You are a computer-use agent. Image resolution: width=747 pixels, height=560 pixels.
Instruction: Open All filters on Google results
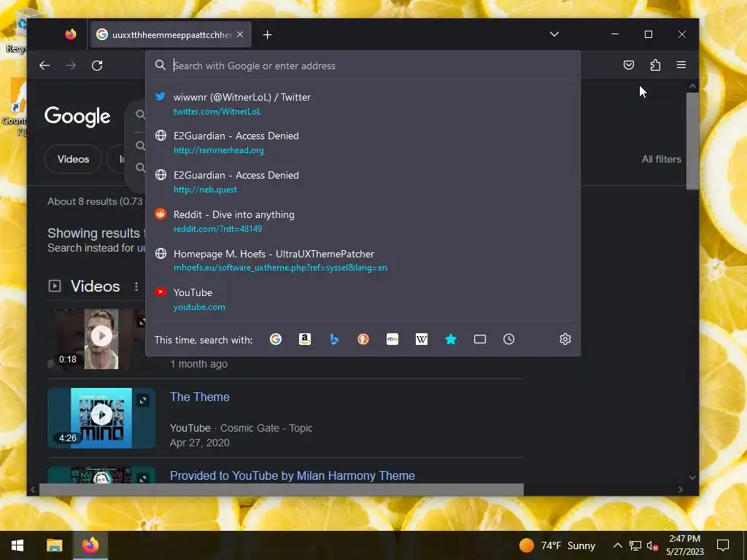click(661, 159)
